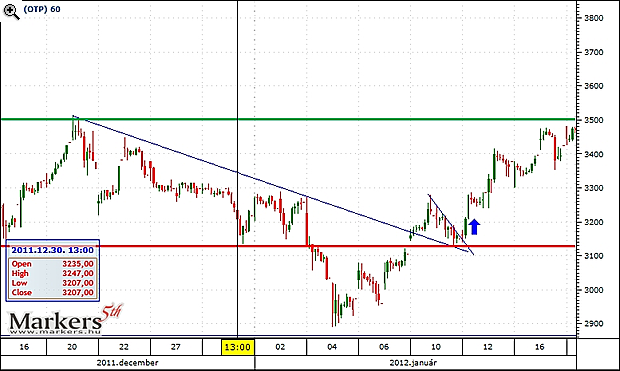Click the 2900 price axis label
The image size is (620, 371).
coord(594,324)
